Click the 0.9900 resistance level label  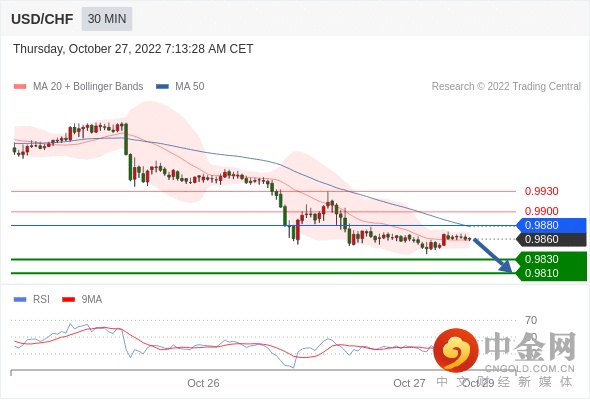[541, 211]
